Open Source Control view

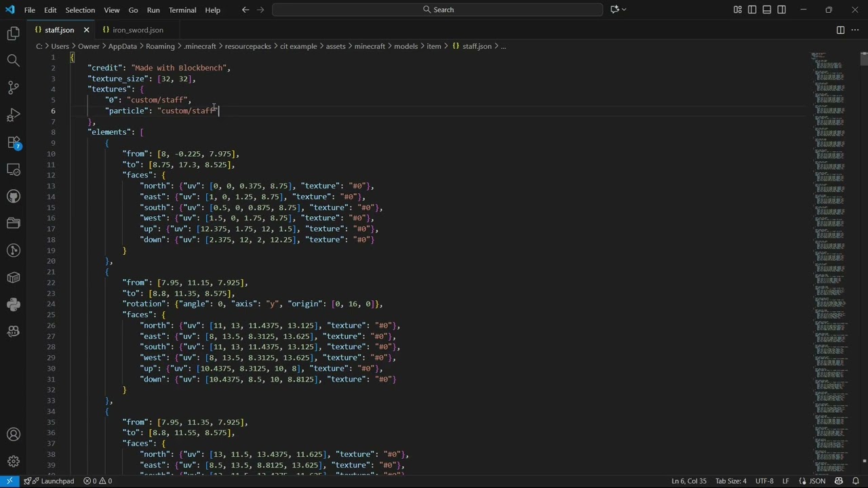[13, 87]
